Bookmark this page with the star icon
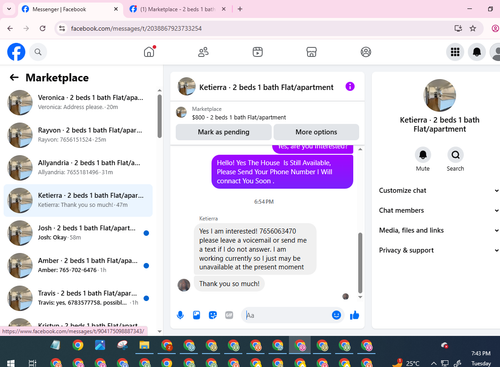500x367 pixels. click(x=473, y=29)
